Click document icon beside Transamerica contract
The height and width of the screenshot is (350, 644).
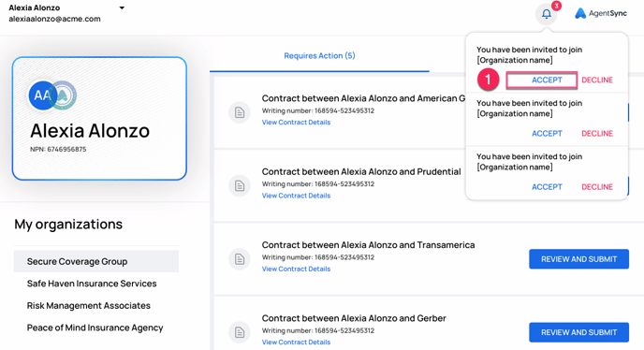[x=240, y=259]
